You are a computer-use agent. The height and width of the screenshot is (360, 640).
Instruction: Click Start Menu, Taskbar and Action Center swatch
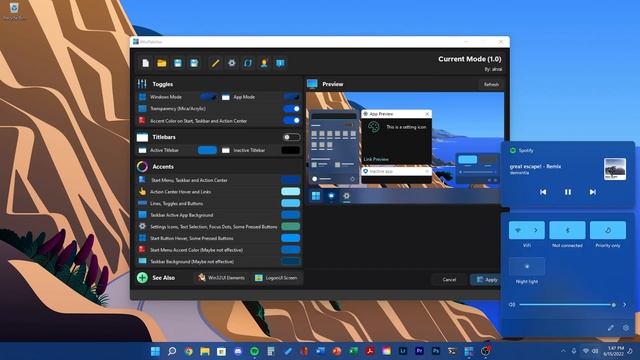[291, 180]
